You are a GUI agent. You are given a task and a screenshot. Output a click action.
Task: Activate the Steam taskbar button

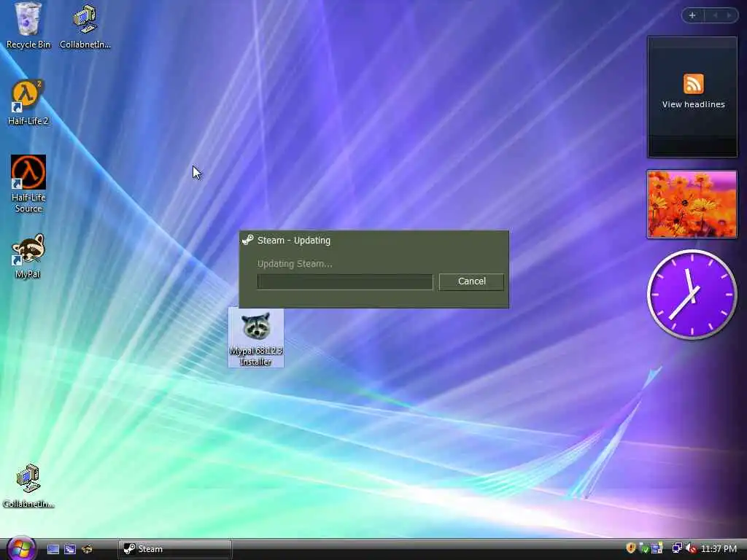(x=174, y=549)
